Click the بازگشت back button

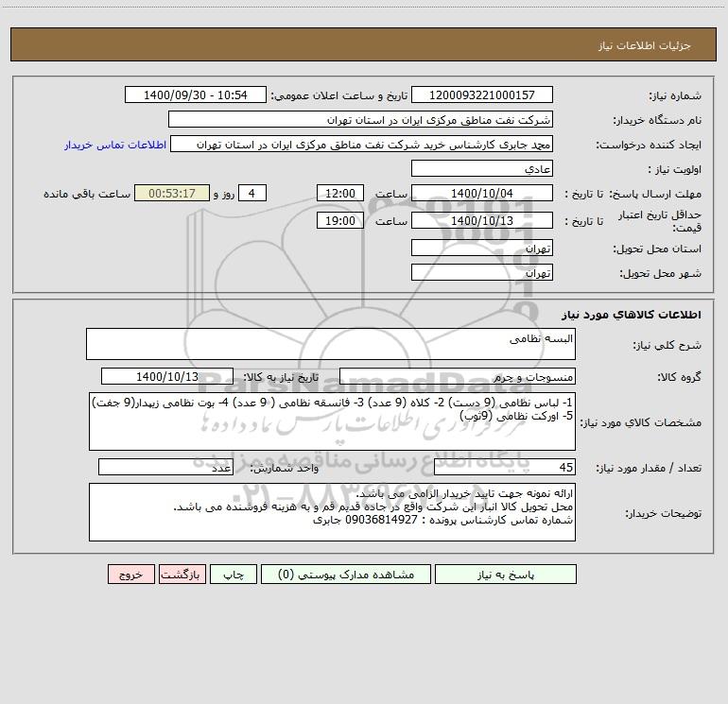tap(182, 574)
